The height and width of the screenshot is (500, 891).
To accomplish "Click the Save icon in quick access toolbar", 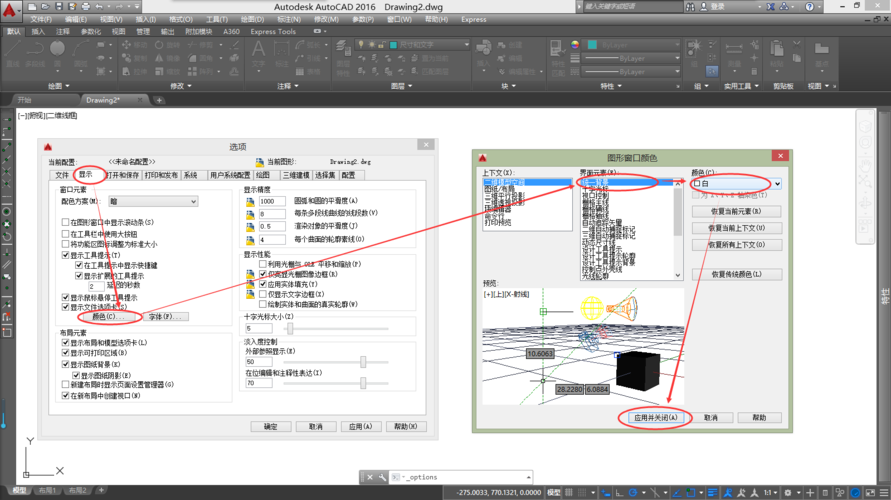I will click(x=59, y=7).
